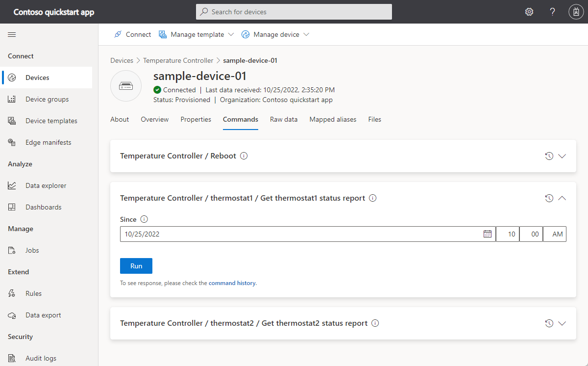
Task: Switch to the Overview tab
Action: click(x=155, y=119)
